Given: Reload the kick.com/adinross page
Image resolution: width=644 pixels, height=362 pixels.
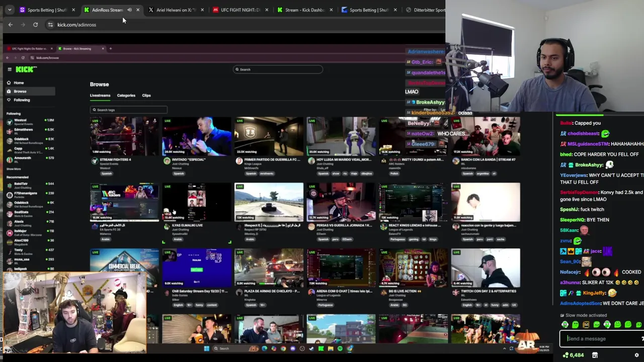Looking at the screenshot, I should pyautogui.click(x=35, y=25).
